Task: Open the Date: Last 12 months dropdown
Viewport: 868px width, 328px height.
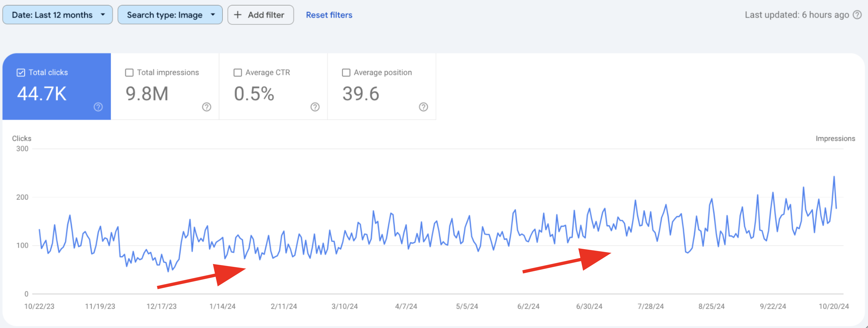Action: 58,15
